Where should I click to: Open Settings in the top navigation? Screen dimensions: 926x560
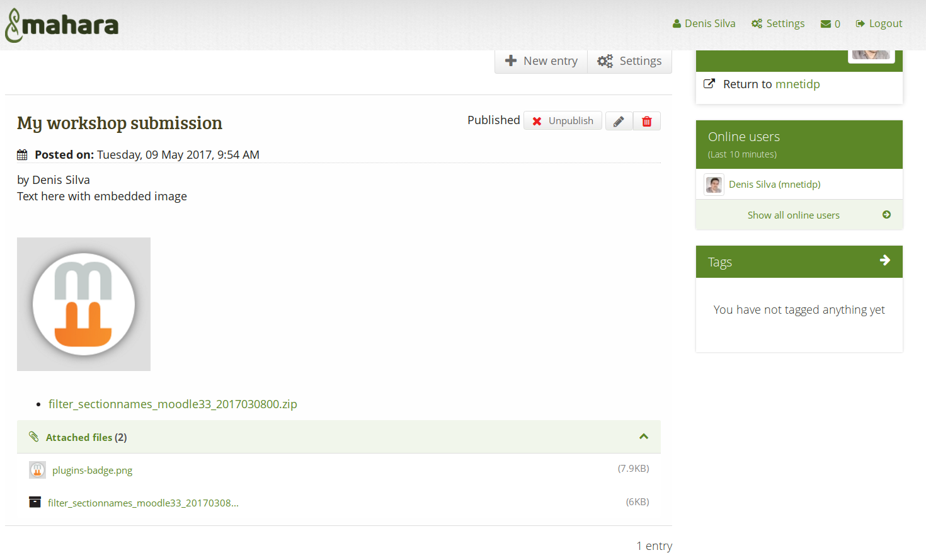tap(778, 23)
